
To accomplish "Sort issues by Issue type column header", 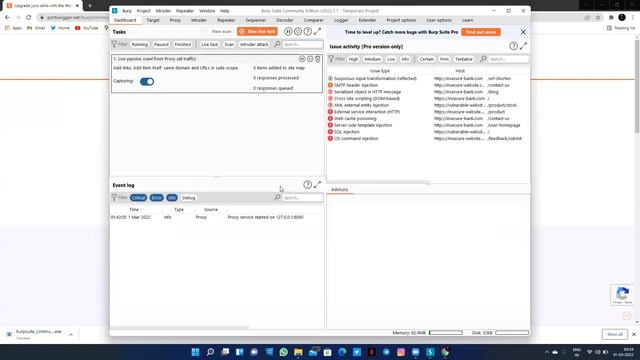I will [380, 71].
